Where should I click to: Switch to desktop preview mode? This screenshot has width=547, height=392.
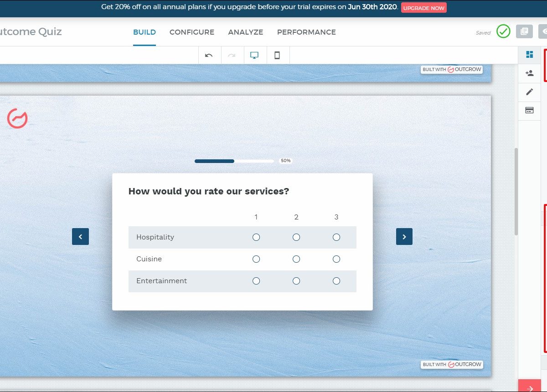(254, 56)
